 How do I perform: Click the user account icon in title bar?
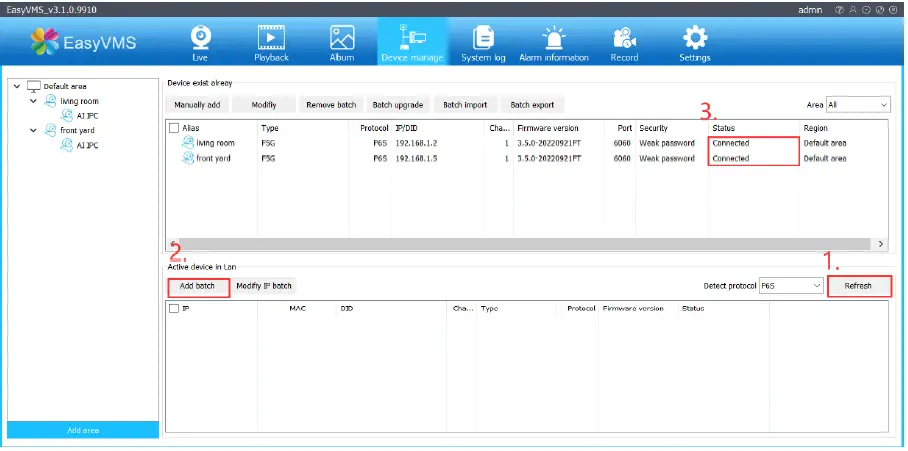[x=852, y=10]
